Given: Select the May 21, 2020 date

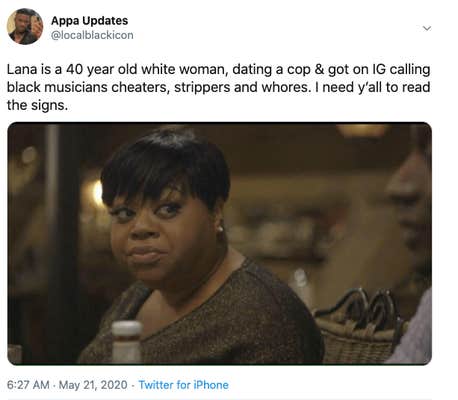Looking at the screenshot, I should [x=93, y=385].
